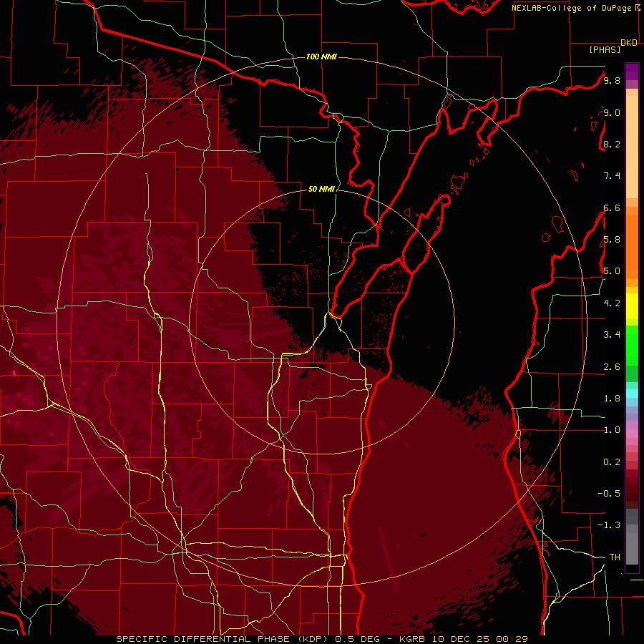Click the 6.6 value on the scale
644x644 pixels.
coord(612,208)
